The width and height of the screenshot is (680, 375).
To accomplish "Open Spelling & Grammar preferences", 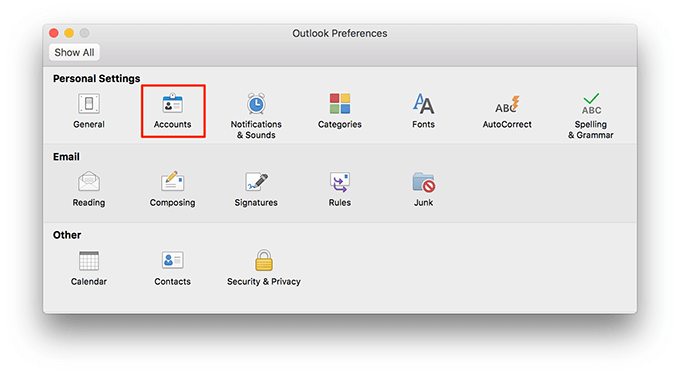I will [591, 116].
